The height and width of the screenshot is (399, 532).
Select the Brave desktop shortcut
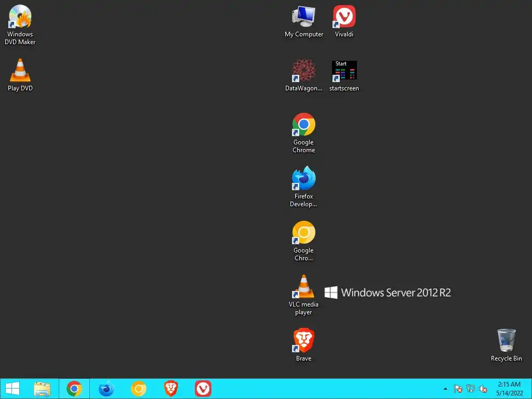click(303, 345)
